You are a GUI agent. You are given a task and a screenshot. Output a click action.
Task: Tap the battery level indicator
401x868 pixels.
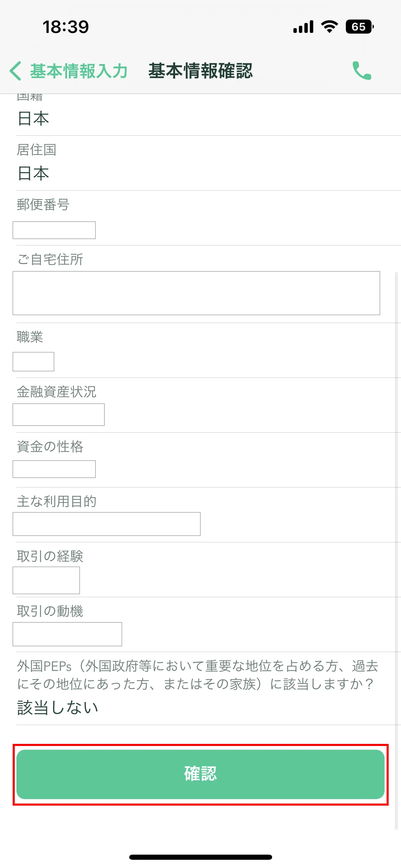[359, 27]
